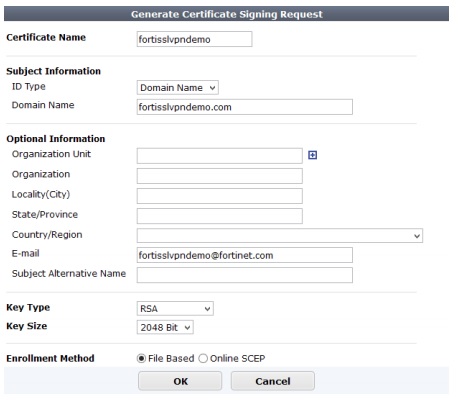Click the Certificate Name input field

coord(194,39)
